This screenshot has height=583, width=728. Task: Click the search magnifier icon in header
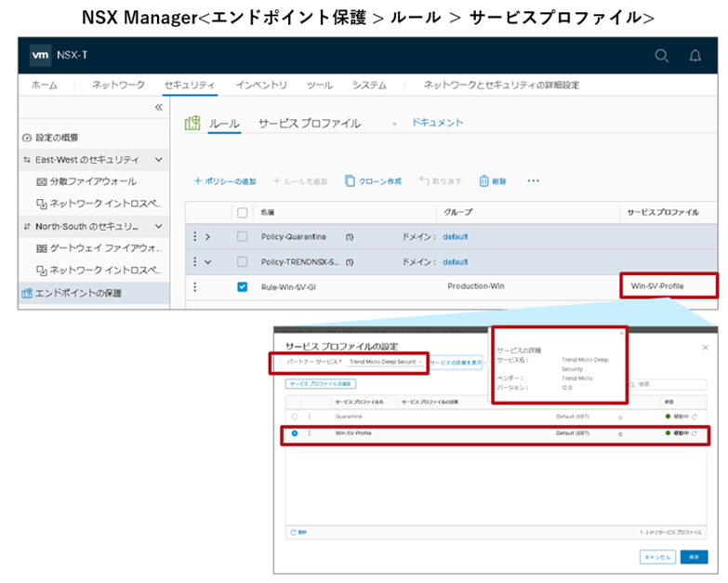661,56
